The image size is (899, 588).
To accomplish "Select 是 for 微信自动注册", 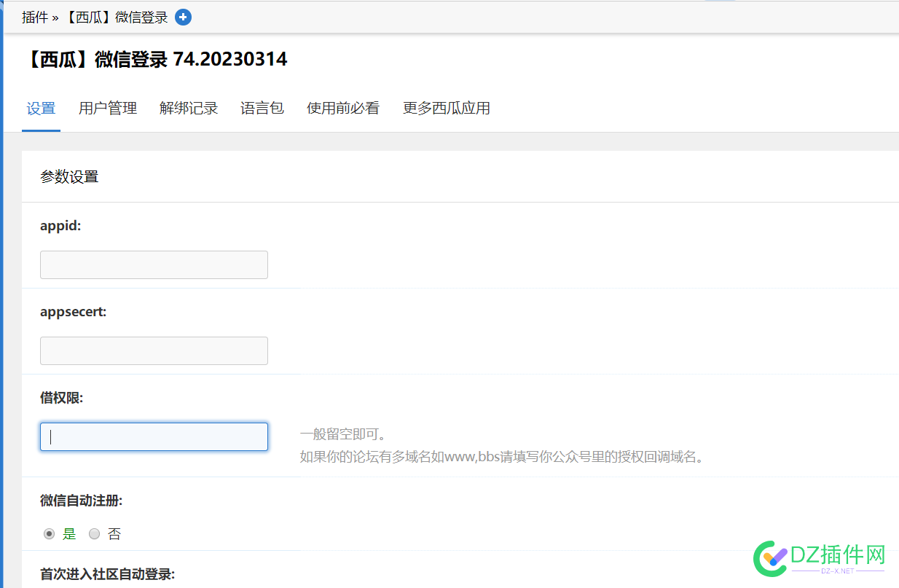I will point(50,533).
